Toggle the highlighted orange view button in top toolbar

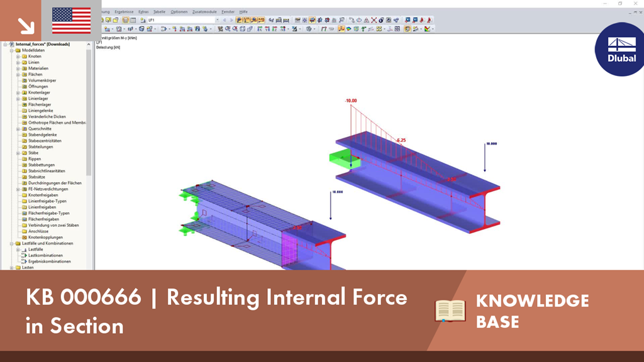(x=312, y=19)
